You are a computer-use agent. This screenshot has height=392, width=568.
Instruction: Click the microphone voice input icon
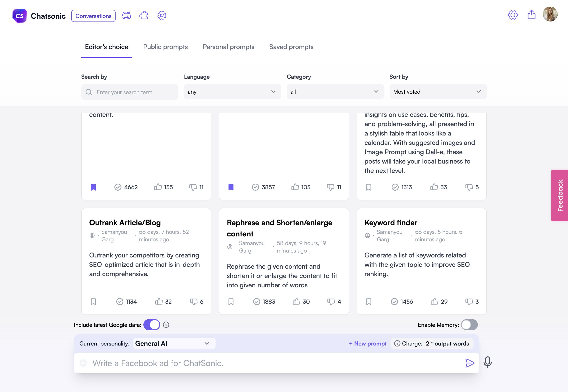pos(487,362)
